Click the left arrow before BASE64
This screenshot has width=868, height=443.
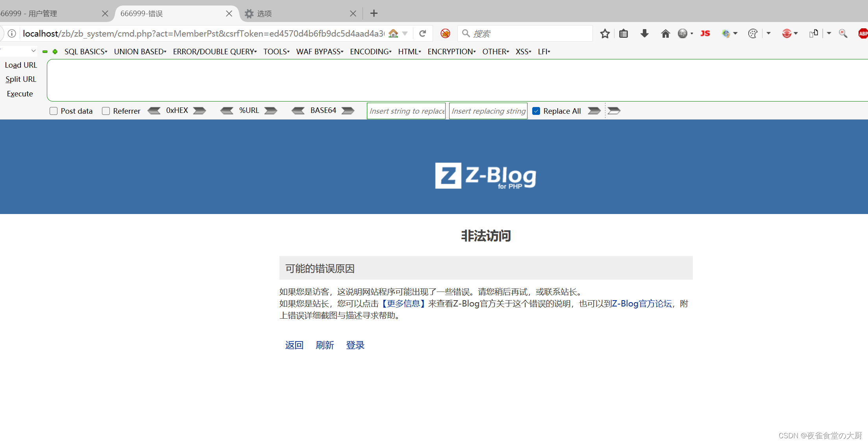pos(298,111)
